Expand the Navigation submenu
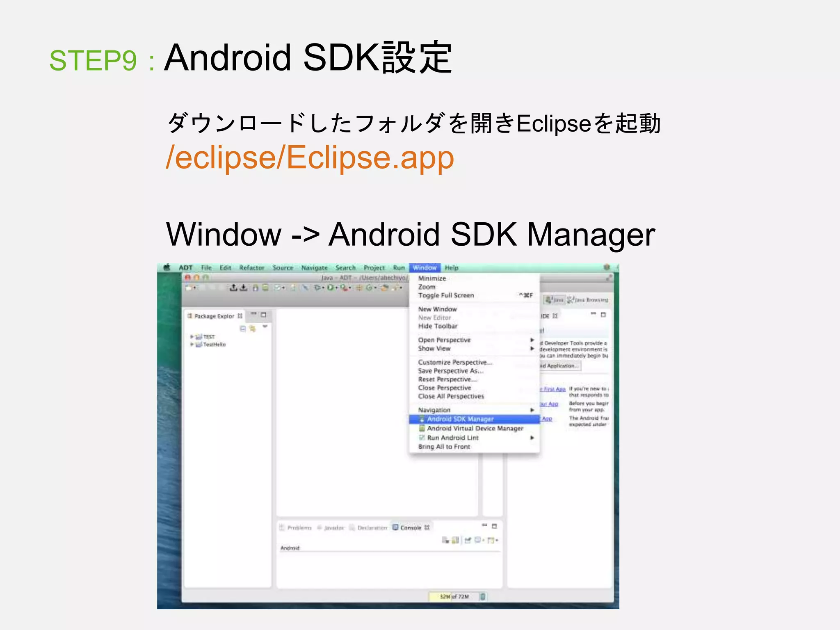Image resolution: width=840 pixels, height=630 pixels. tap(474, 410)
